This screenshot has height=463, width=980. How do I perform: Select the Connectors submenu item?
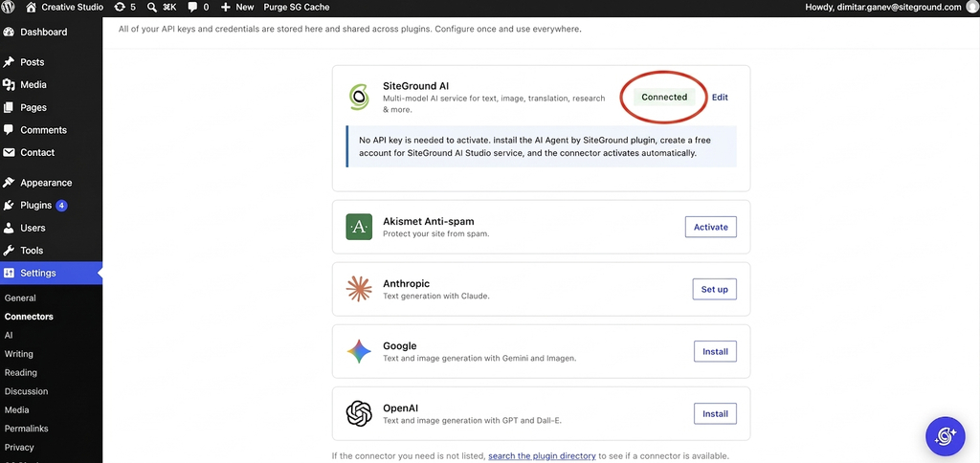29,317
